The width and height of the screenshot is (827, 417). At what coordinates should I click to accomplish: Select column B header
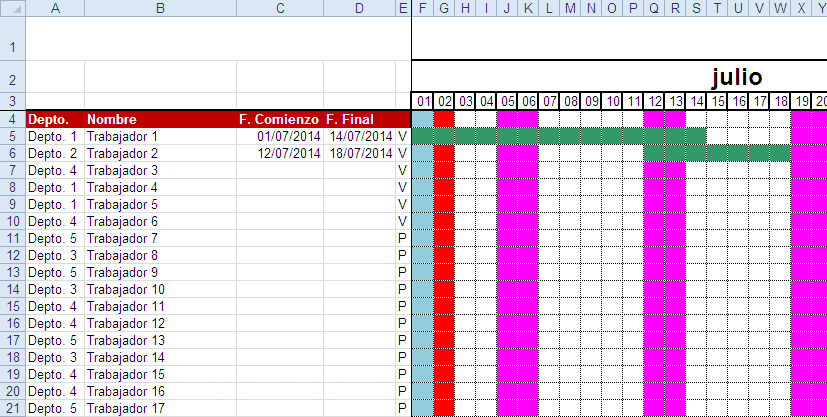[x=160, y=8]
